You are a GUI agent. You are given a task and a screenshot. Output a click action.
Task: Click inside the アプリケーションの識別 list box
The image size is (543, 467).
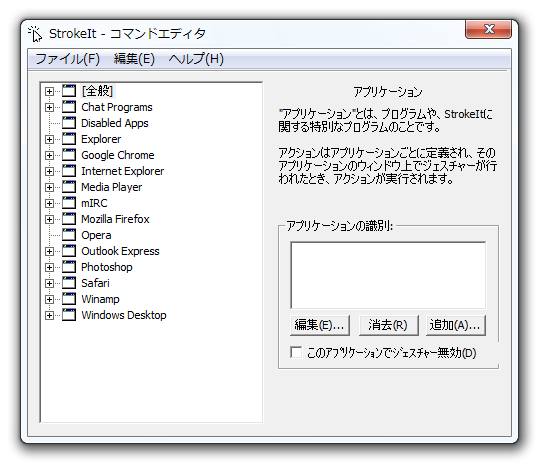(x=388, y=275)
